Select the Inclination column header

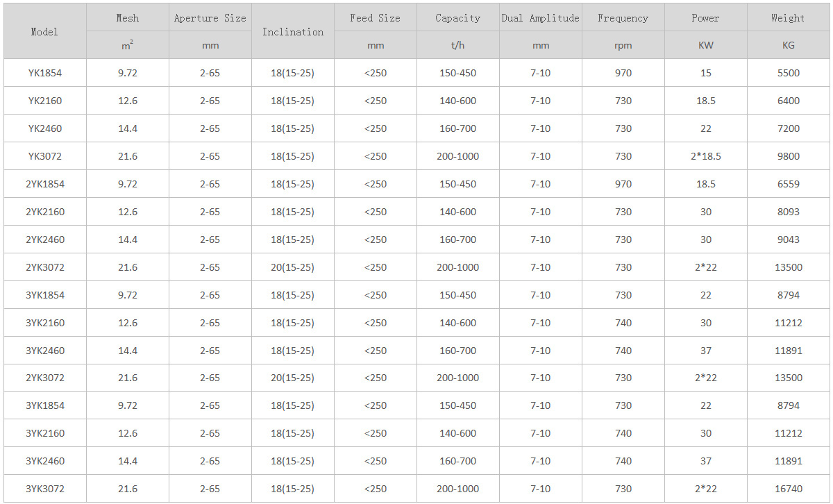tap(292, 32)
